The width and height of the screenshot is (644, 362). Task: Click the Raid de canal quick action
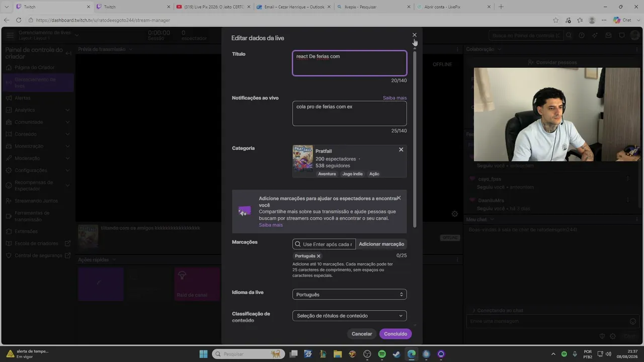(x=197, y=284)
